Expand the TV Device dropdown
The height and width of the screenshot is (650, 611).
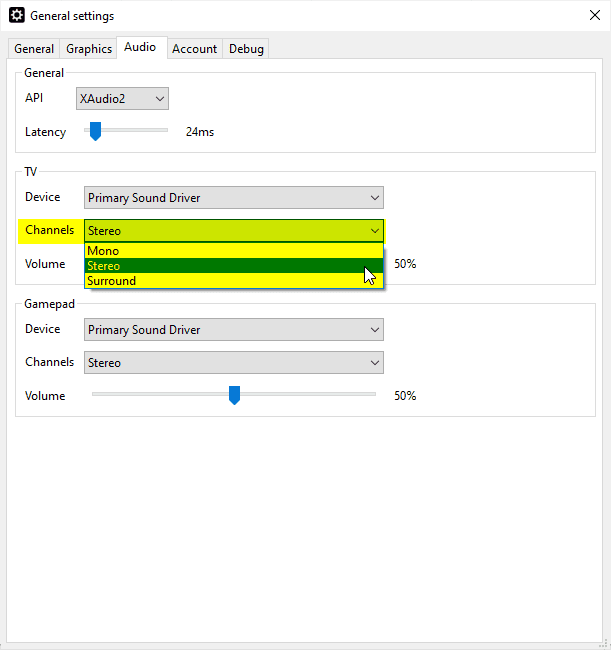pyautogui.click(x=234, y=198)
